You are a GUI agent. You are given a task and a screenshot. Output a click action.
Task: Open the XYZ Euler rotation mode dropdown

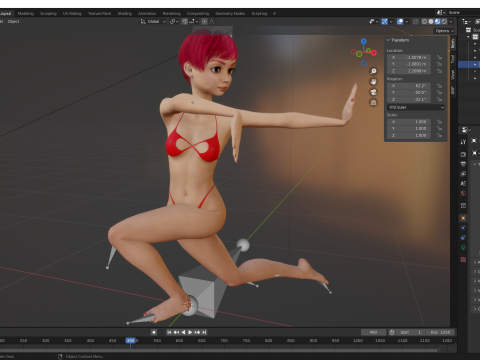[x=416, y=107]
